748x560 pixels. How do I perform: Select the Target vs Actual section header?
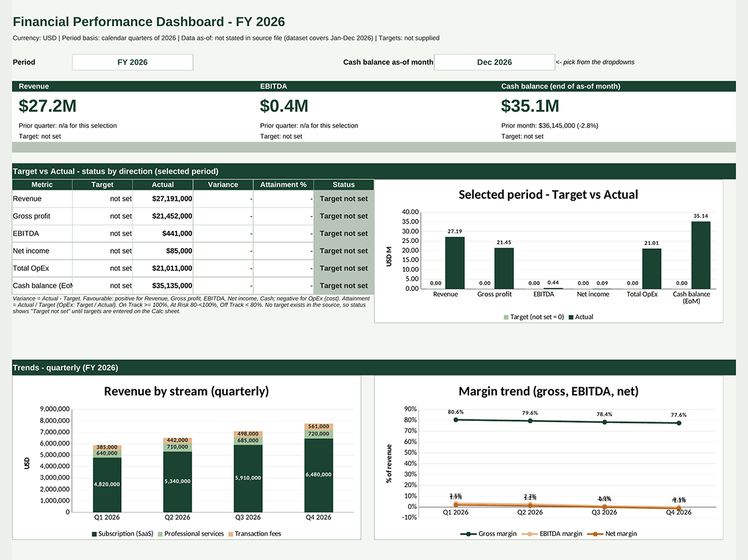tap(374, 171)
